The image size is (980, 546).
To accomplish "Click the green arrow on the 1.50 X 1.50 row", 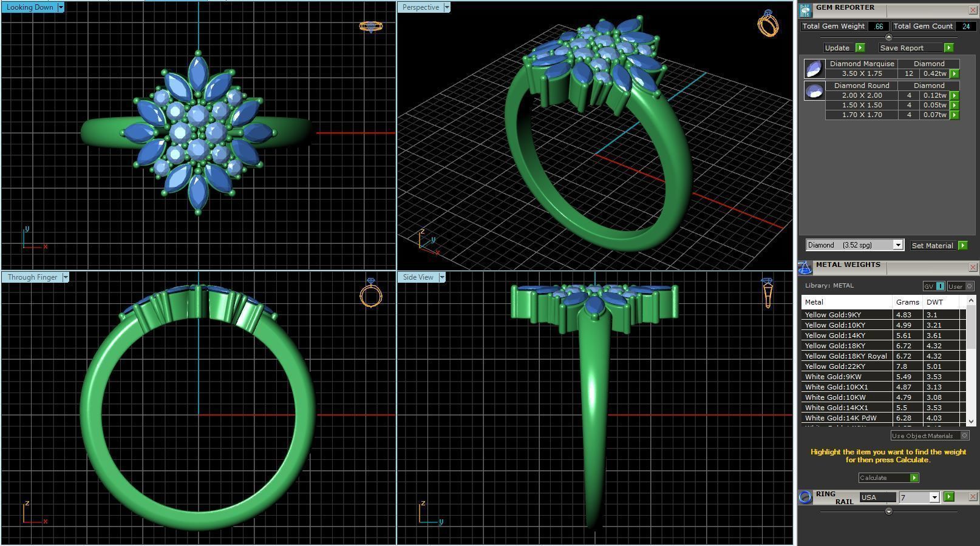I will point(954,105).
